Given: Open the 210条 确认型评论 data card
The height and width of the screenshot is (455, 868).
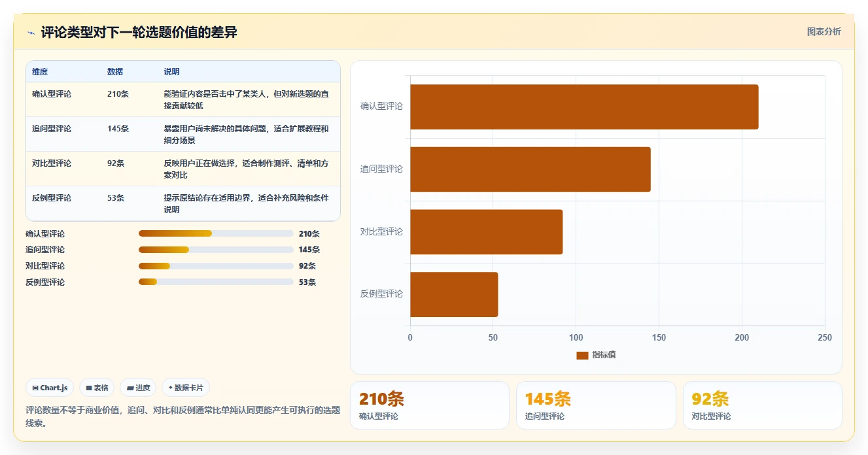Looking at the screenshot, I should click(x=430, y=405).
